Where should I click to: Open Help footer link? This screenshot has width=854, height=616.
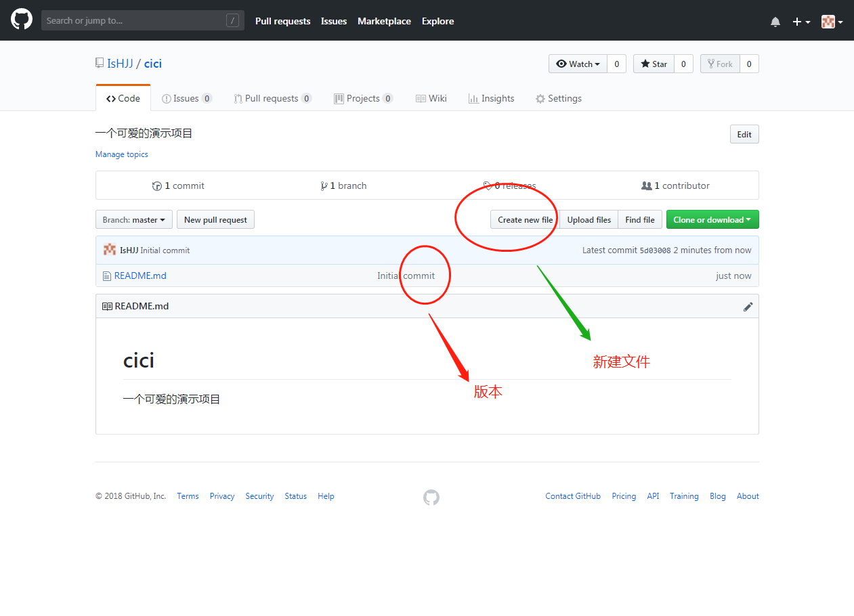[x=326, y=496]
